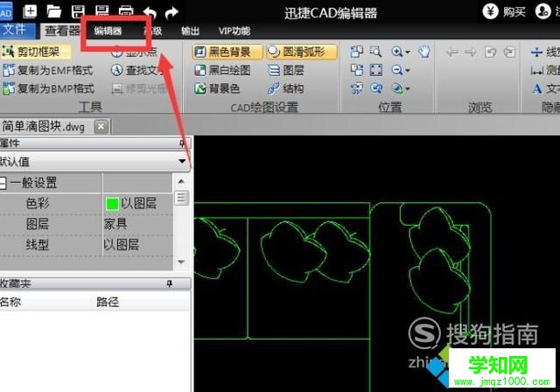Collapse the 一般设置 section
560x392 pixels.
point(3,183)
